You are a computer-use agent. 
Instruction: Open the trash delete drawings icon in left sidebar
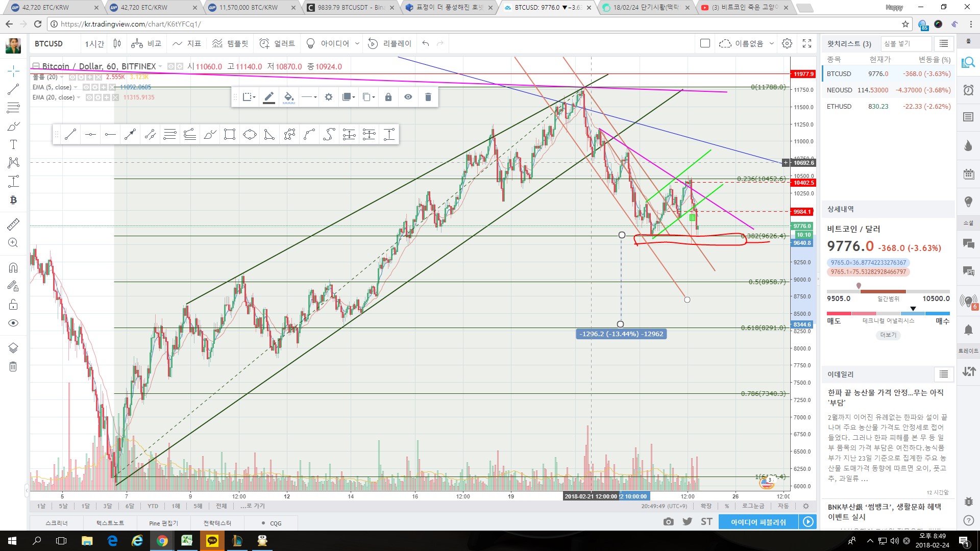click(13, 366)
